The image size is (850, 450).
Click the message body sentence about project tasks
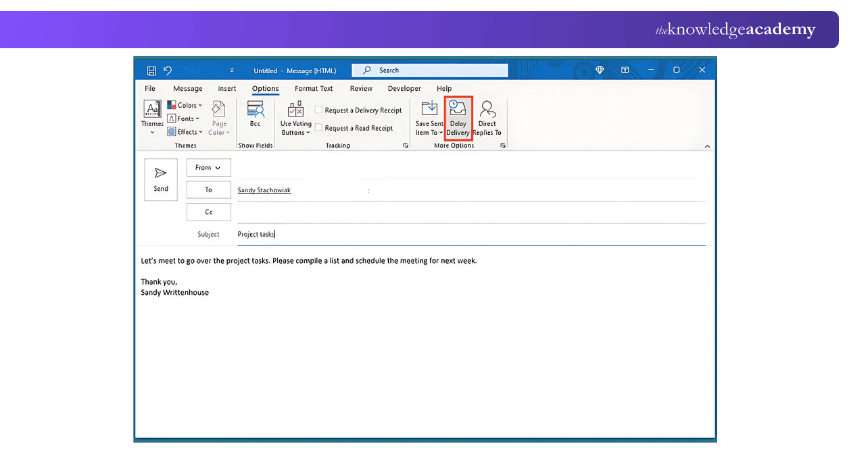(308, 261)
